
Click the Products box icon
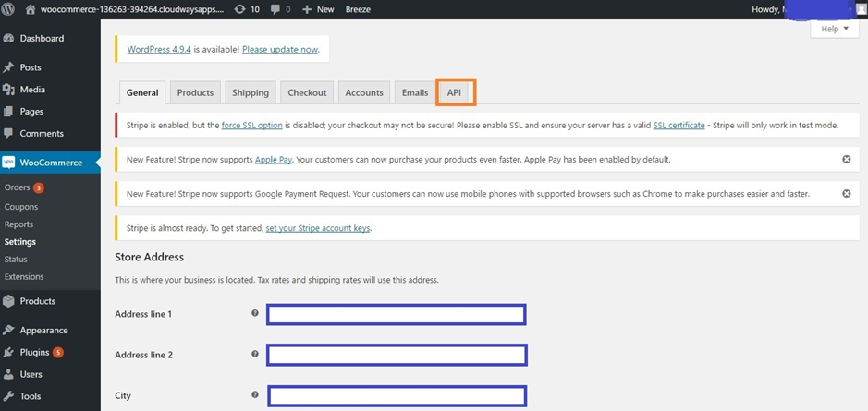[x=8, y=301]
